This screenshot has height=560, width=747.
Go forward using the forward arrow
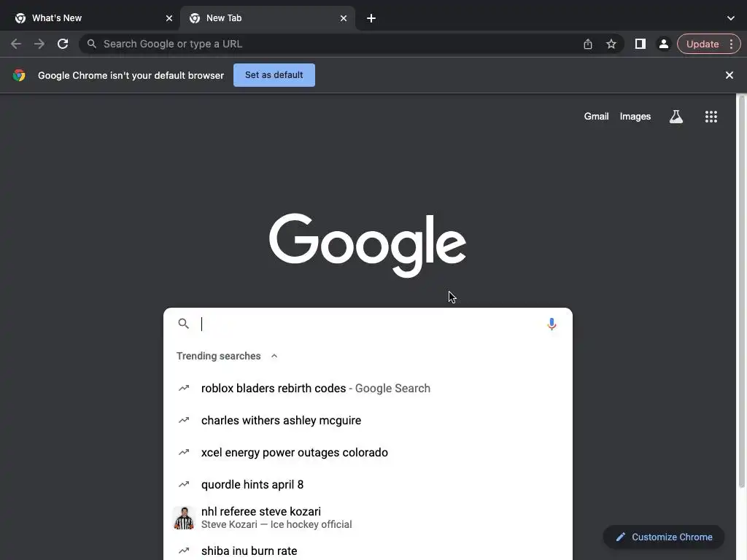click(x=39, y=44)
